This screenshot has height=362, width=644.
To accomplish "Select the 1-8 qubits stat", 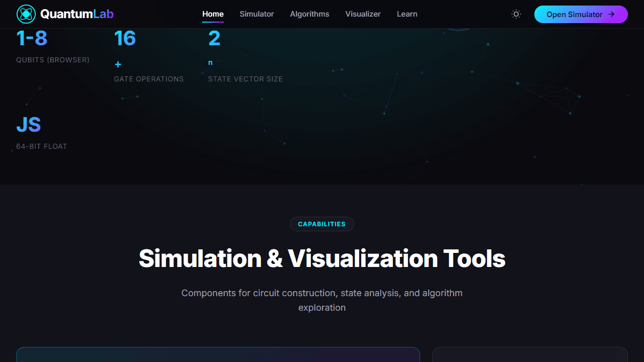I will tap(53, 47).
